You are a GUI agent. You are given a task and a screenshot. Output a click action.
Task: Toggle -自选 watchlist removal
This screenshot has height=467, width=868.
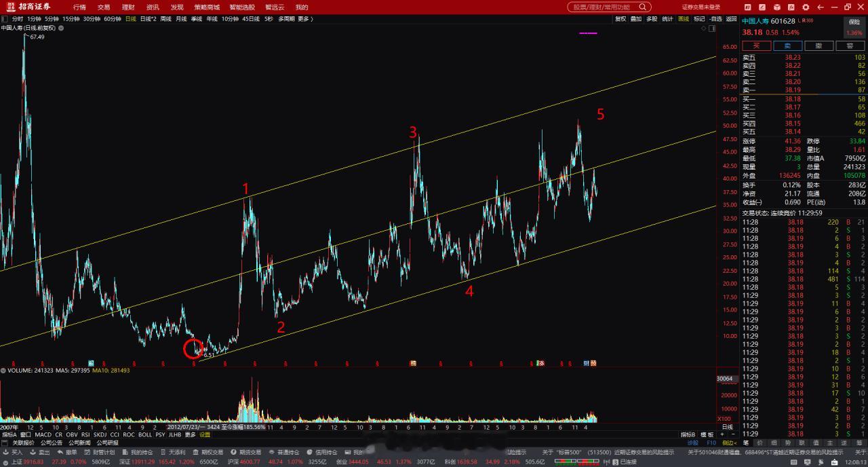pyautogui.click(x=715, y=19)
